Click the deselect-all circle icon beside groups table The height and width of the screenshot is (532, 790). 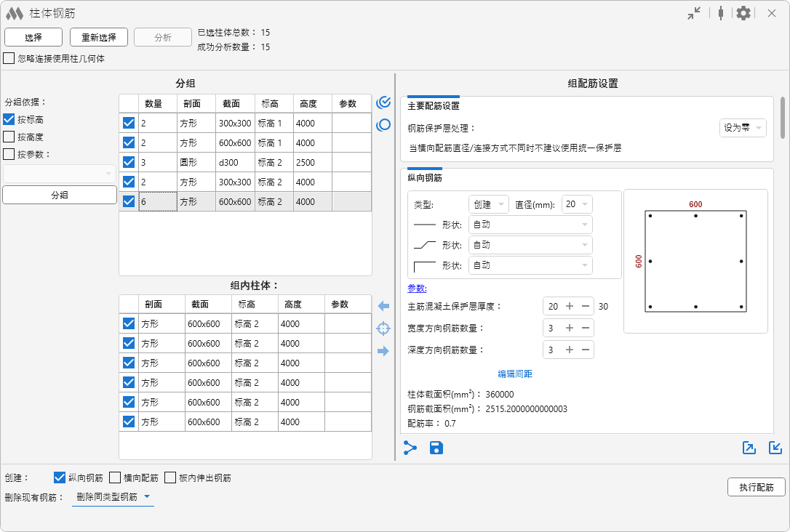(x=383, y=125)
